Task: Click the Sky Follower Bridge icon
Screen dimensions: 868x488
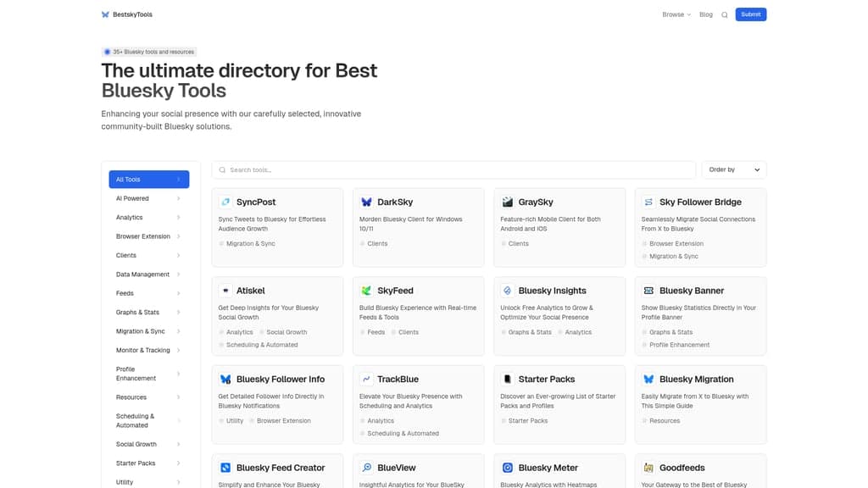Action: [648, 202]
